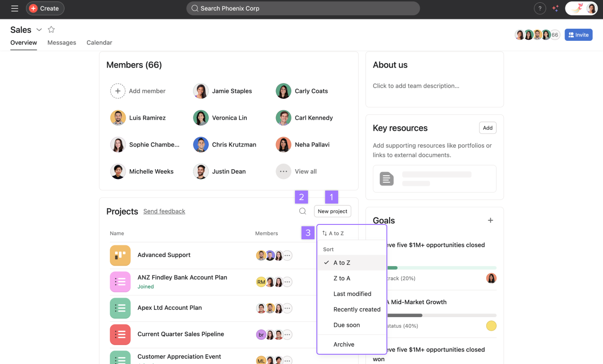Click the Mid-Market Growth goal progress bar
The height and width of the screenshot is (364, 603).
[441, 315]
